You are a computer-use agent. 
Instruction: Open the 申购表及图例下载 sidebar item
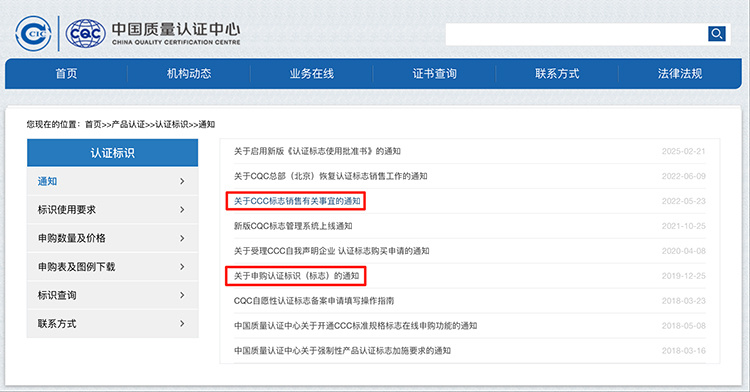click(x=112, y=267)
